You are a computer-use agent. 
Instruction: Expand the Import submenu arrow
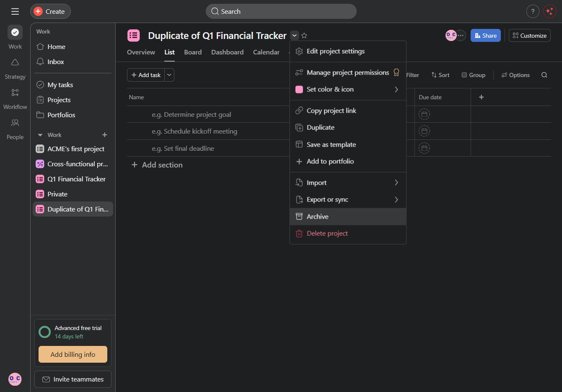coord(396,183)
